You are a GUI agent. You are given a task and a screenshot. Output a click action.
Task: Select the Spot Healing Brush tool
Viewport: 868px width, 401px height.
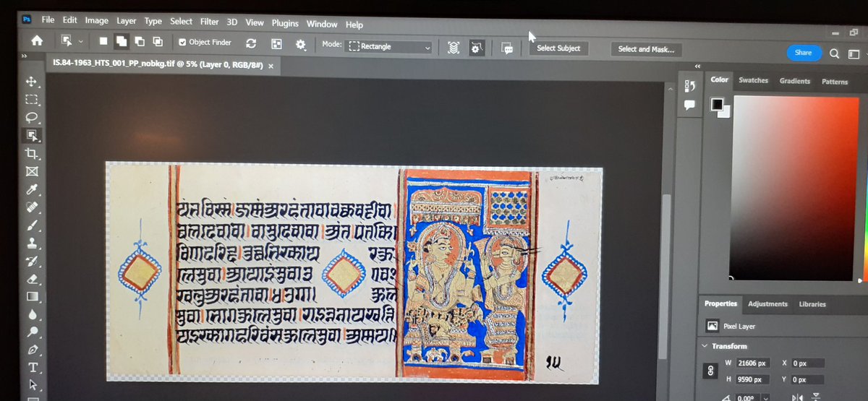tap(31, 207)
